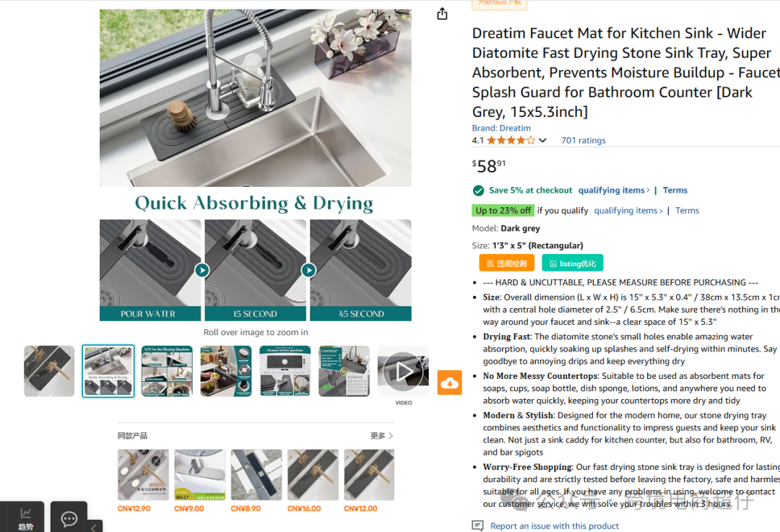Open the chat bubble icon at bottom left
780x532 pixels.
[x=69, y=518]
